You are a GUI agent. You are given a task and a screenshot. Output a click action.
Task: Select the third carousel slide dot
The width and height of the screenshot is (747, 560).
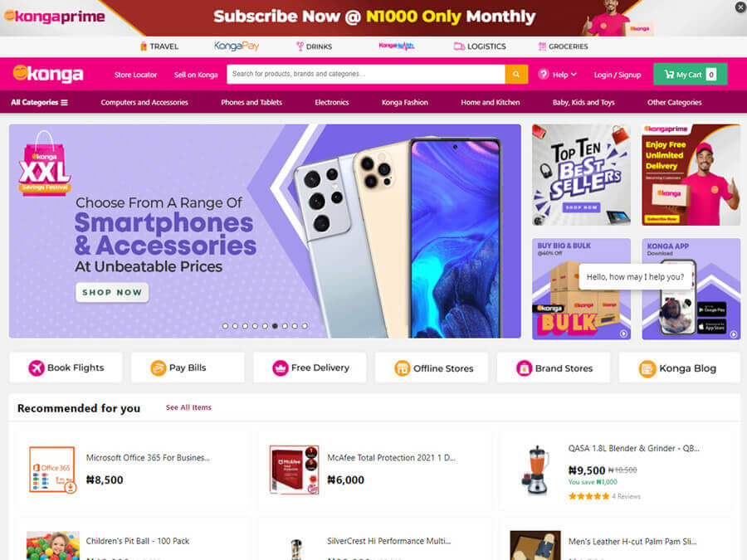point(246,326)
